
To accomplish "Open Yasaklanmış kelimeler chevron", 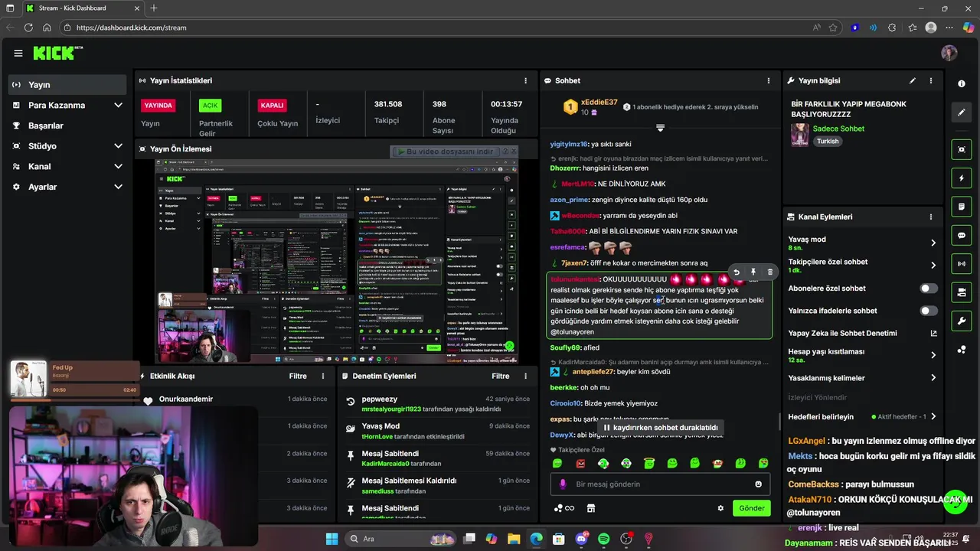I will 933,378.
